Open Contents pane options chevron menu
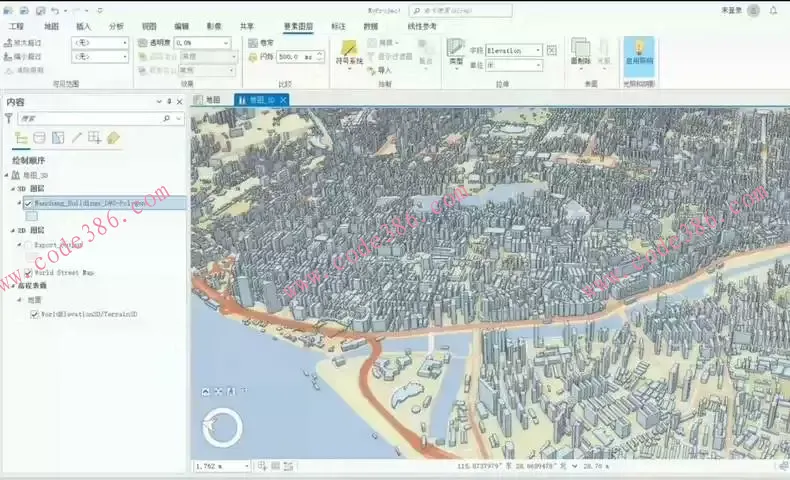 click(x=159, y=102)
